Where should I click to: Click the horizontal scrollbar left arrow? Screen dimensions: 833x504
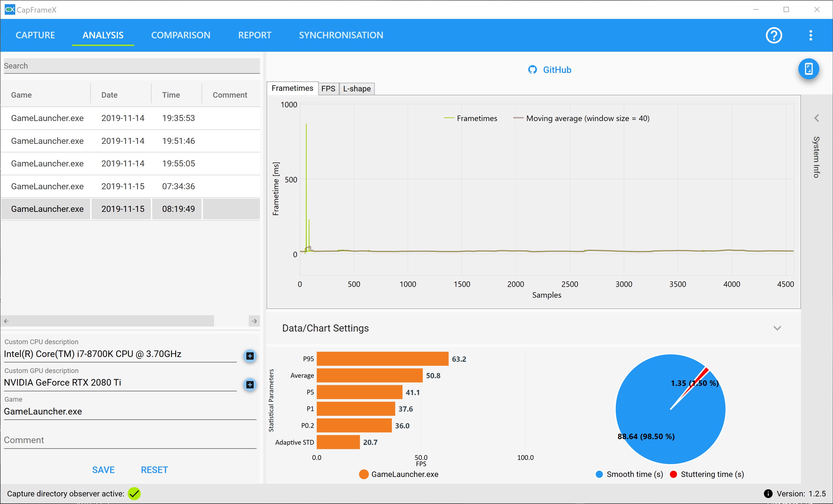click(x=6, y=321)
